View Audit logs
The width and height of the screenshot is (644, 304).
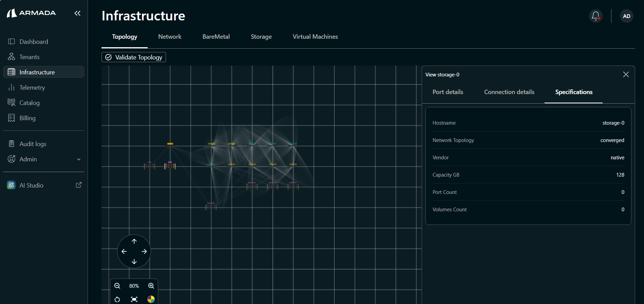click(x=43, y=144)
